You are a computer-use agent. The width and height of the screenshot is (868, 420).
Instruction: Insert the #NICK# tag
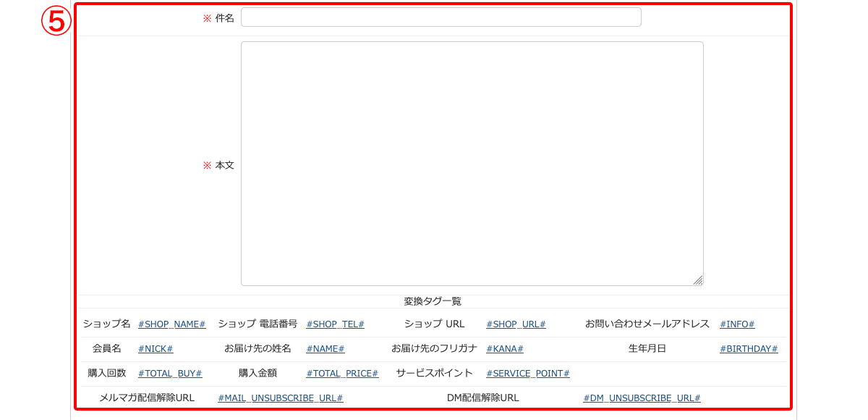tap(156, 349)
